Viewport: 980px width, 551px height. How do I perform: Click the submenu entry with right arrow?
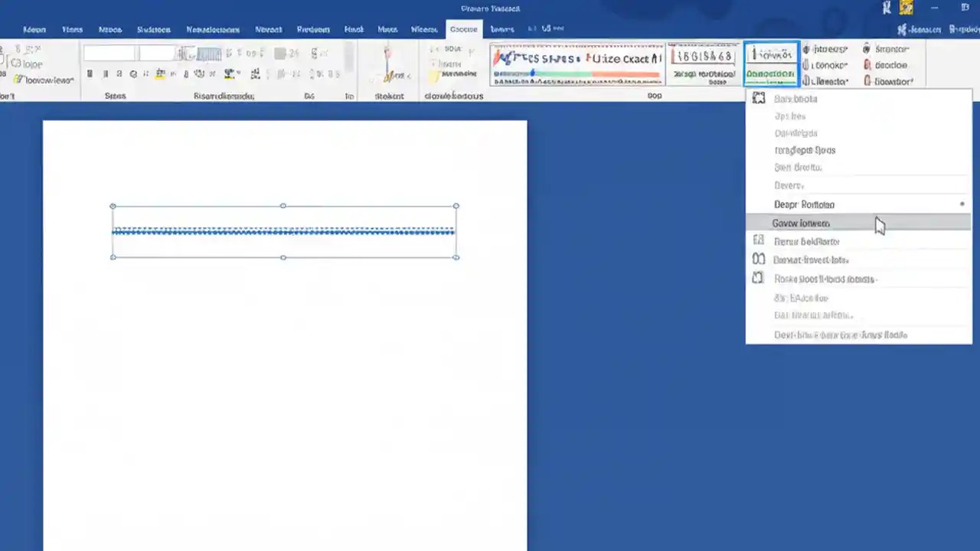pos(804,204)
